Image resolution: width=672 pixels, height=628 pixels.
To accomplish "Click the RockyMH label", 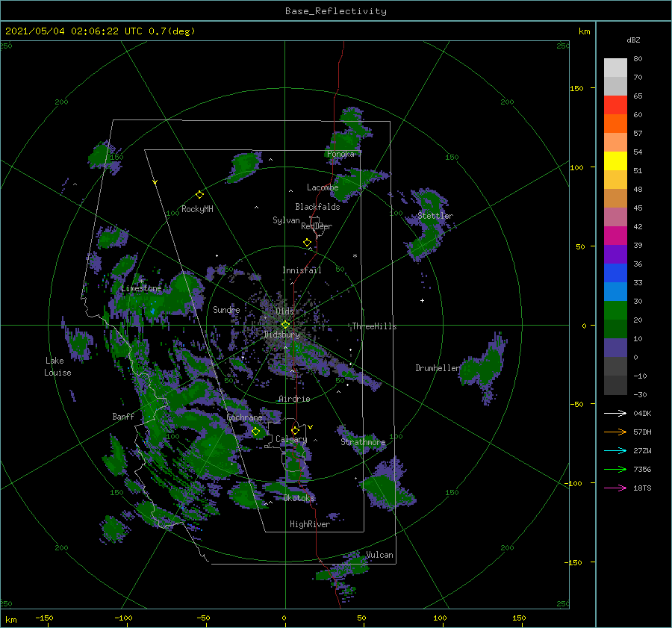I will [x=197, y=209].
